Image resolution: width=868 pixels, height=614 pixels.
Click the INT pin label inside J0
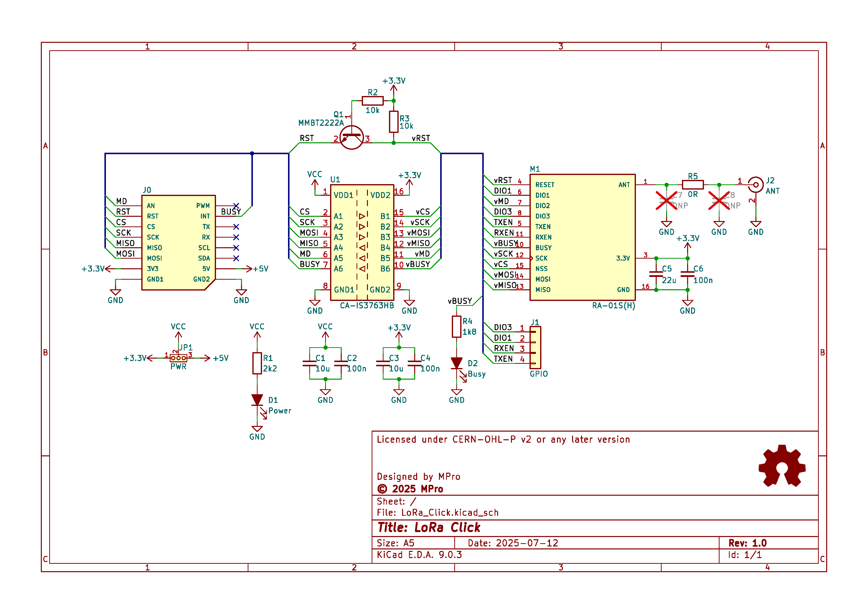205,216
